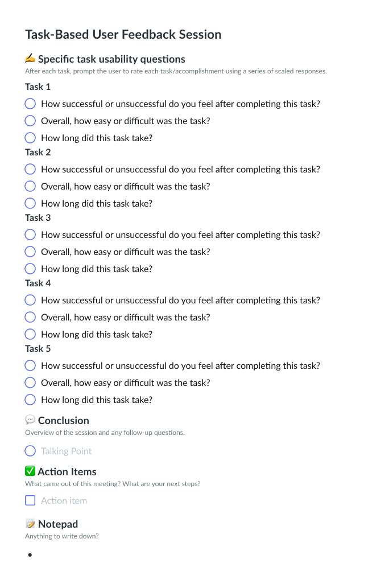Click the Conclusion section heading
Screen dimensions: 389x588
[64, 420]
